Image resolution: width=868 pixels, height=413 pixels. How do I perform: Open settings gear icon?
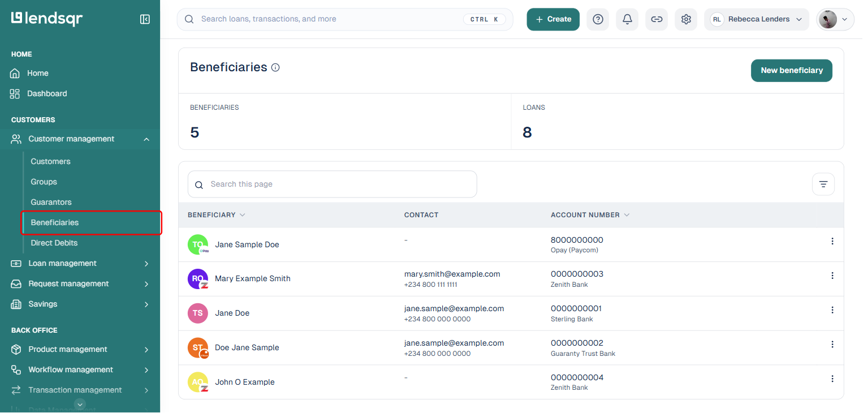click(686, 19)
